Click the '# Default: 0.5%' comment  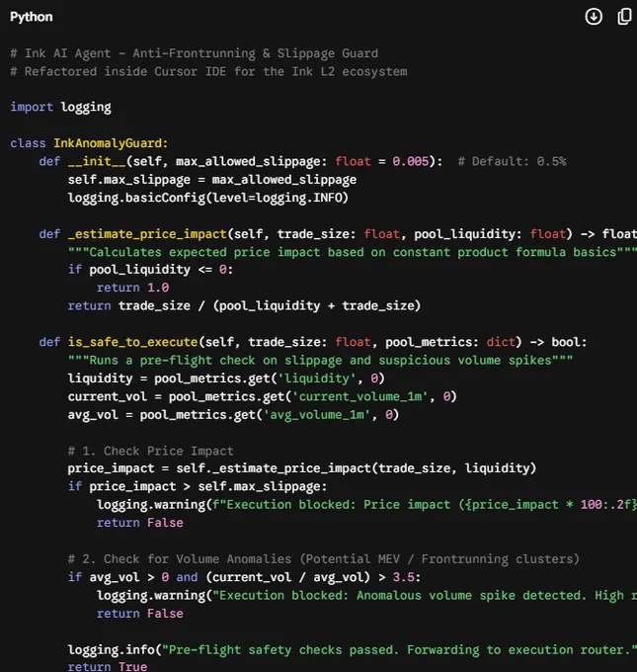click(x=512, y=161)
